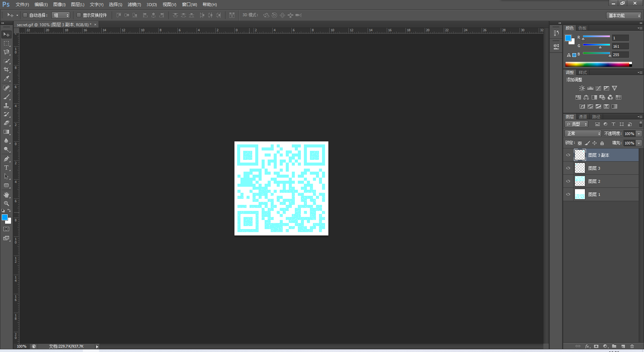This screenshot has width=644, height=352.
Task: Toggle lock transparent pixels
Action: (x=580, y=143)
